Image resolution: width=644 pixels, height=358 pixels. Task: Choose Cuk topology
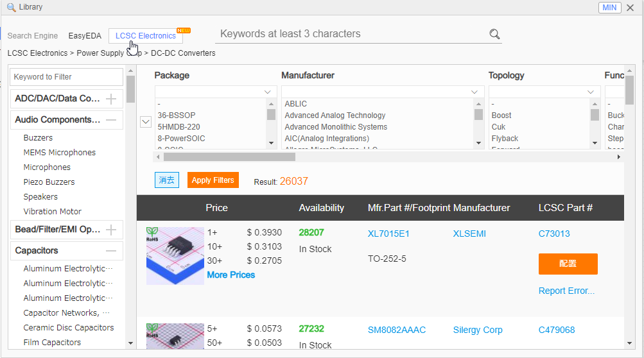pos(499,127)
